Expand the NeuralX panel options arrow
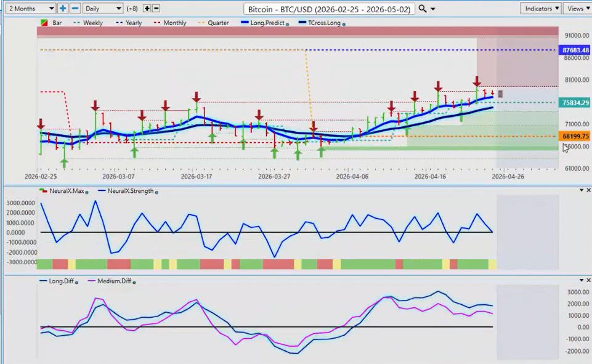 581,190
